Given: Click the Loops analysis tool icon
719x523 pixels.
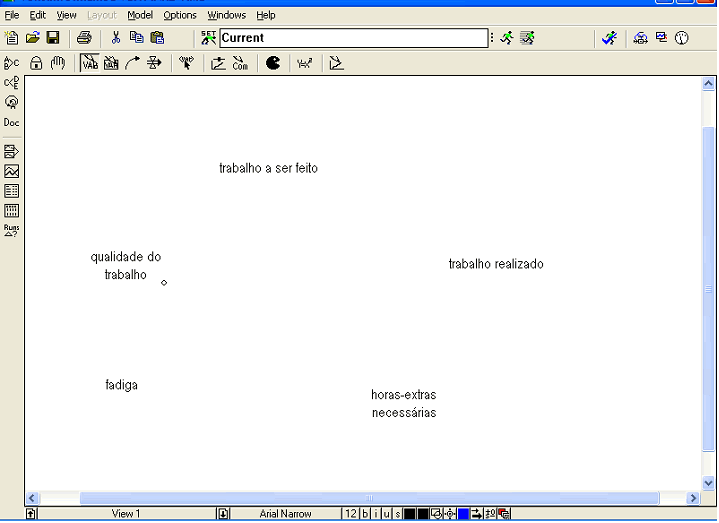Looking at the screenshot, I should pos(12,102).
